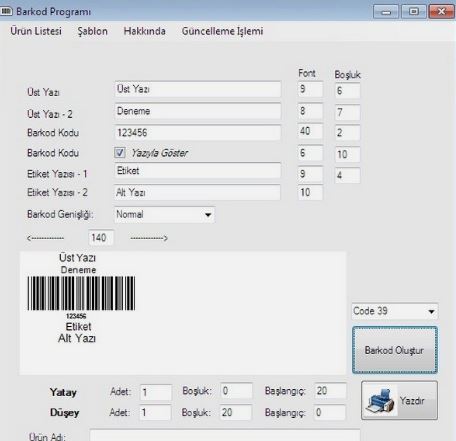The width and height of the screenshot is (456, 441).
Task: Click the Yazıyla Göster Boşluk field showing 10
Action: pos(347,154)
